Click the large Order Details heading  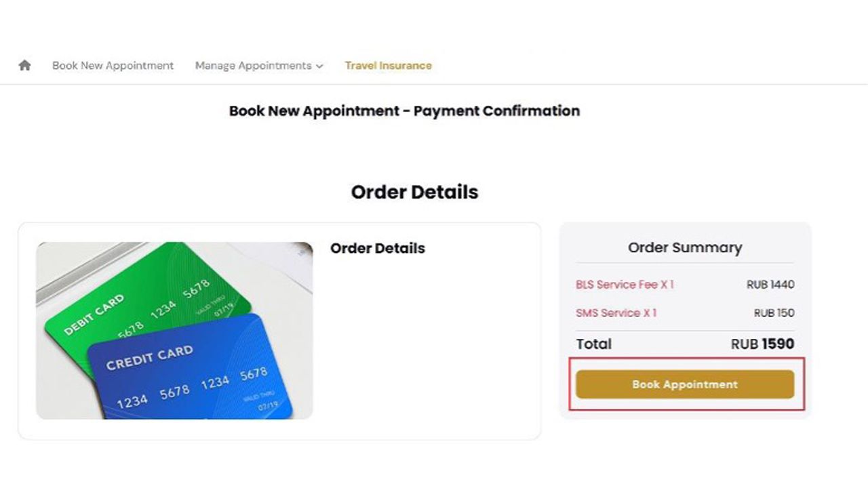414,192
